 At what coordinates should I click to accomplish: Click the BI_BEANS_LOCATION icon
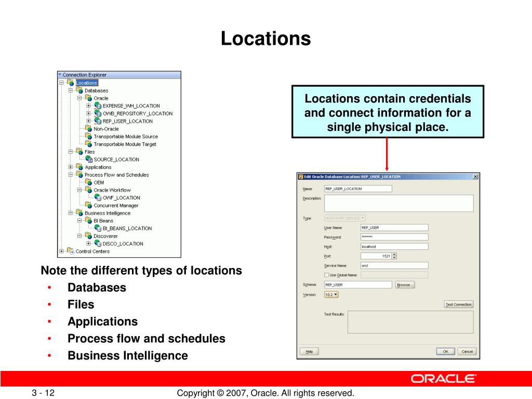[x=98, y=228]
